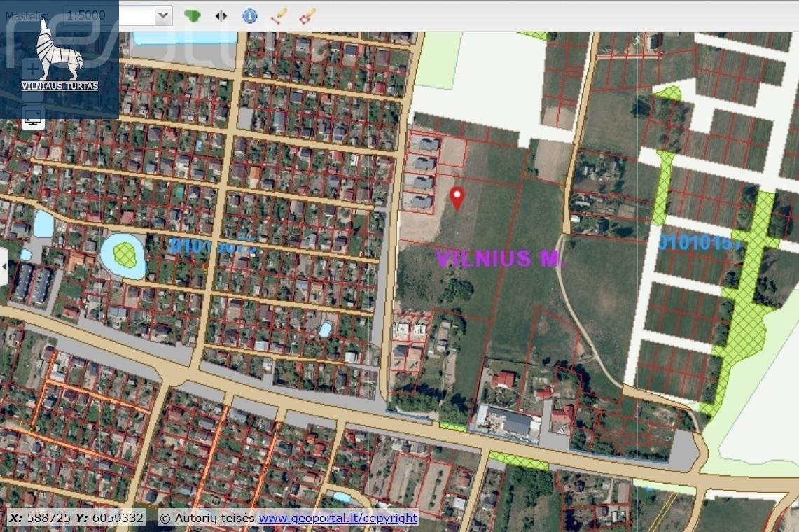Viewport: 799px width, 532px height.
Task: Expand the left side panel arrow
Action: pos(4,267)
